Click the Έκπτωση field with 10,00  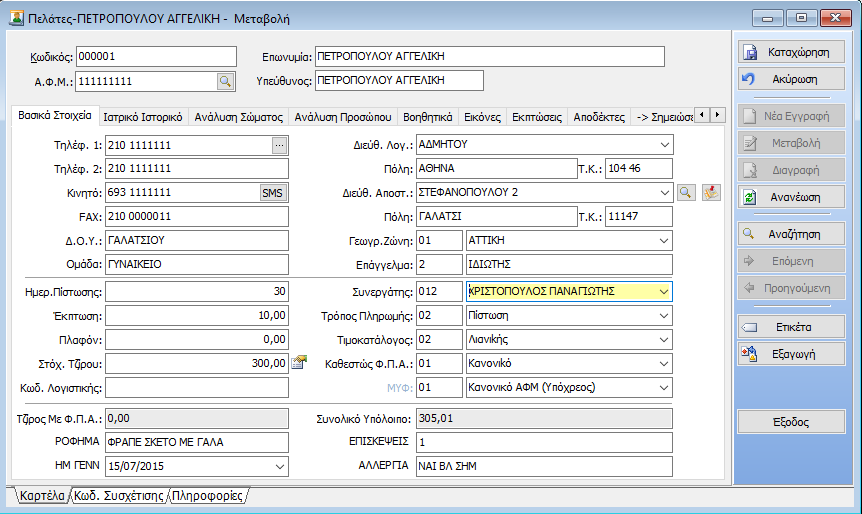pyautogui.click(x=197, y=316)
